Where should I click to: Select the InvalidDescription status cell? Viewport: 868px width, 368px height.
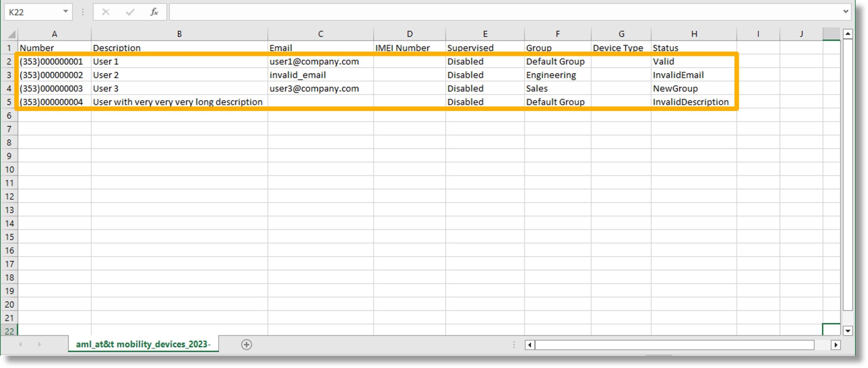point(694,102)
